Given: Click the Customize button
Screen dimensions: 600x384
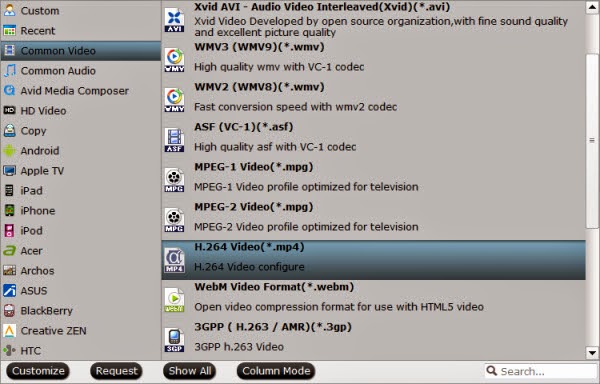Looking at the screenshot, I should click(38, 371).
